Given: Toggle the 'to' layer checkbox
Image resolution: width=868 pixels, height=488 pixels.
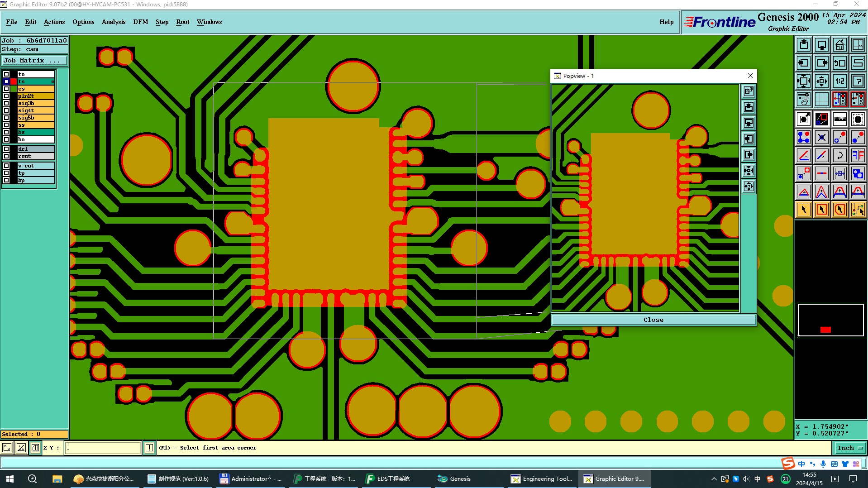Looking at the screenshot, I should point(6,74).
